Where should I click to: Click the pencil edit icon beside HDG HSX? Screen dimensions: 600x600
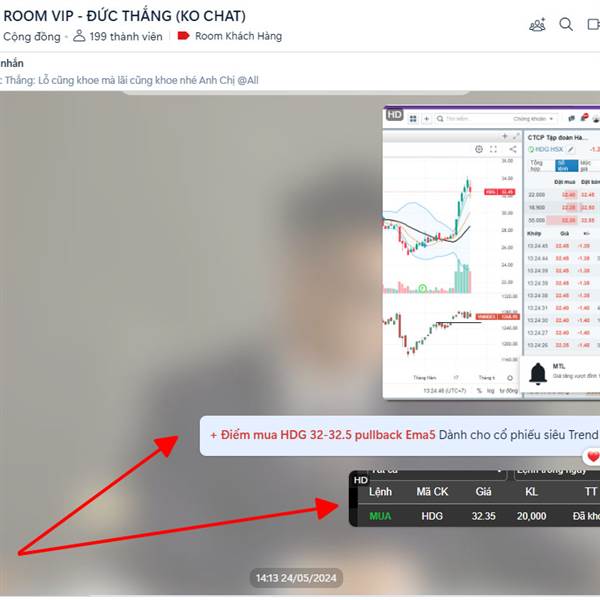tap(571, 149)
